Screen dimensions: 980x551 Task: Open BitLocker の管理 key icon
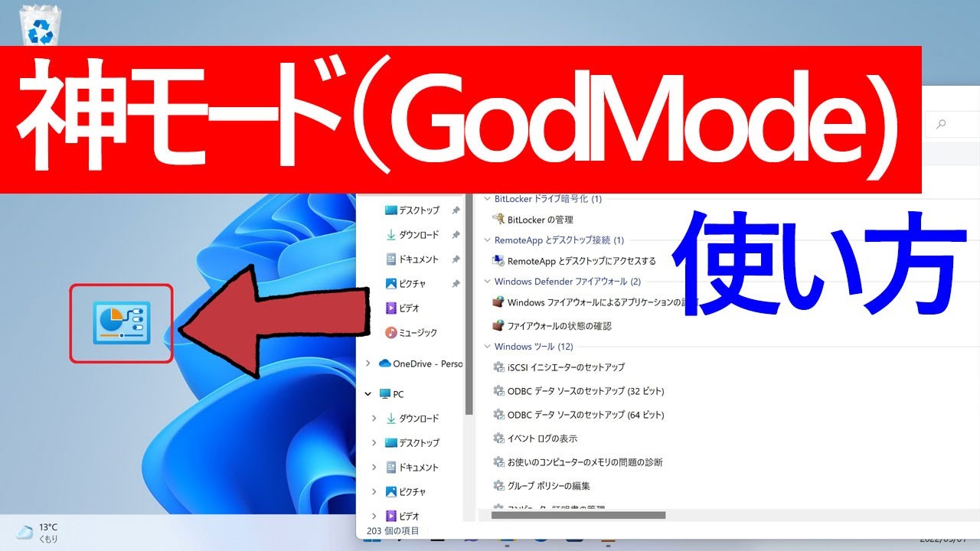pyautogui.click(x=498, y=220)
